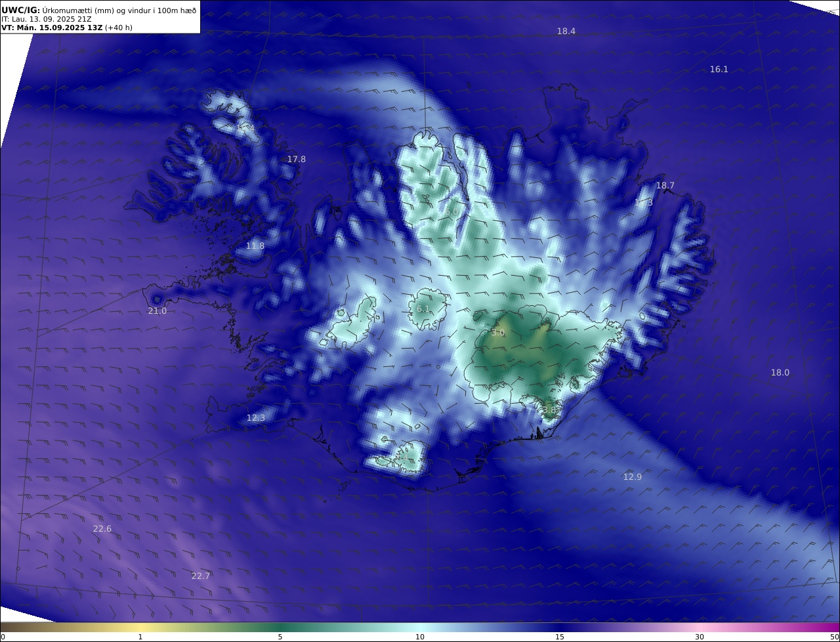The image size is (840, 642).
Task: Click the 16.1 value on the map
Action: tap(719, 70)
